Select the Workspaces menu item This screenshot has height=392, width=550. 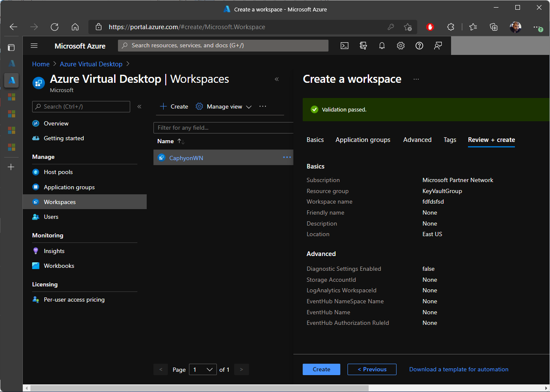pyautogui.click(x=85, y=202)
